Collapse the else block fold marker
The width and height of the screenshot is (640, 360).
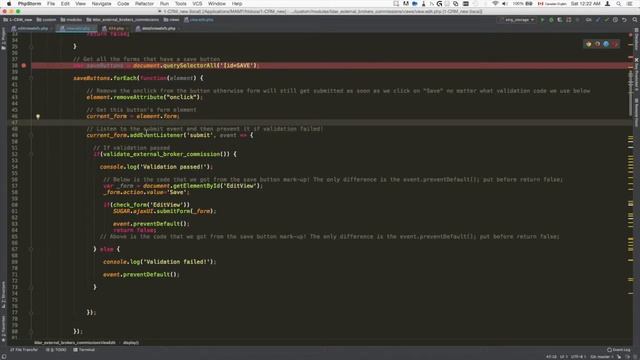(x=31, y=249)
